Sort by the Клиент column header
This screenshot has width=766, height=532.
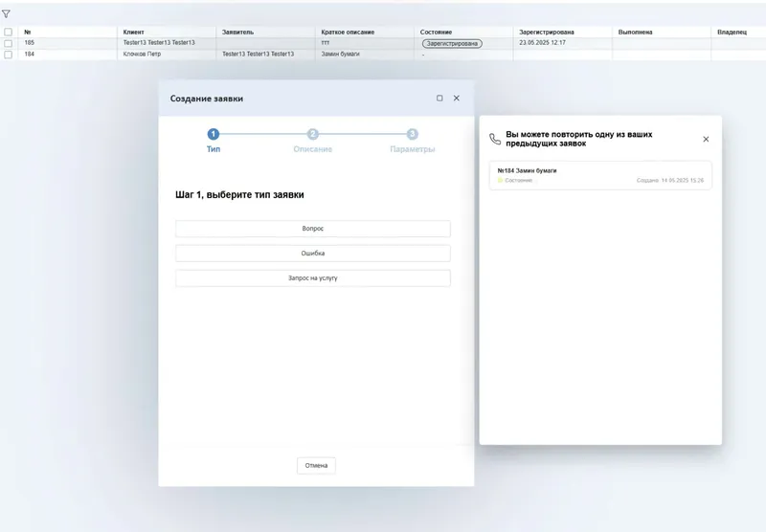[133, 33]
